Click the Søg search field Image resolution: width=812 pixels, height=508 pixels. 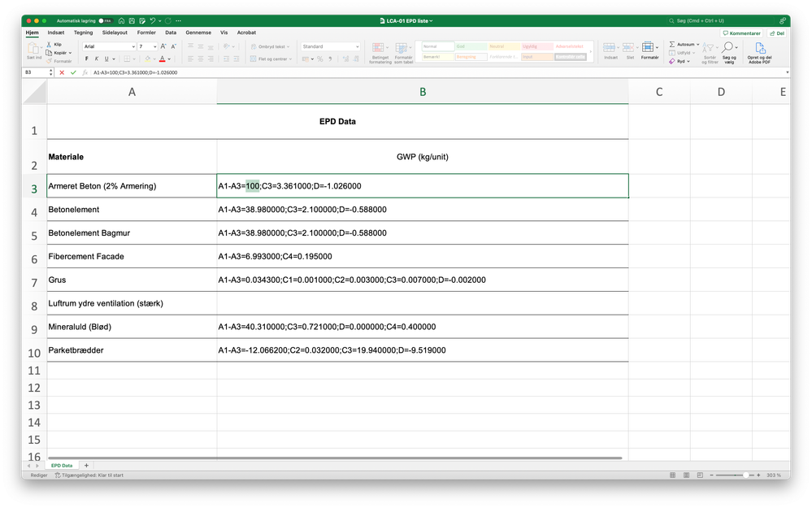coord(720,20)
